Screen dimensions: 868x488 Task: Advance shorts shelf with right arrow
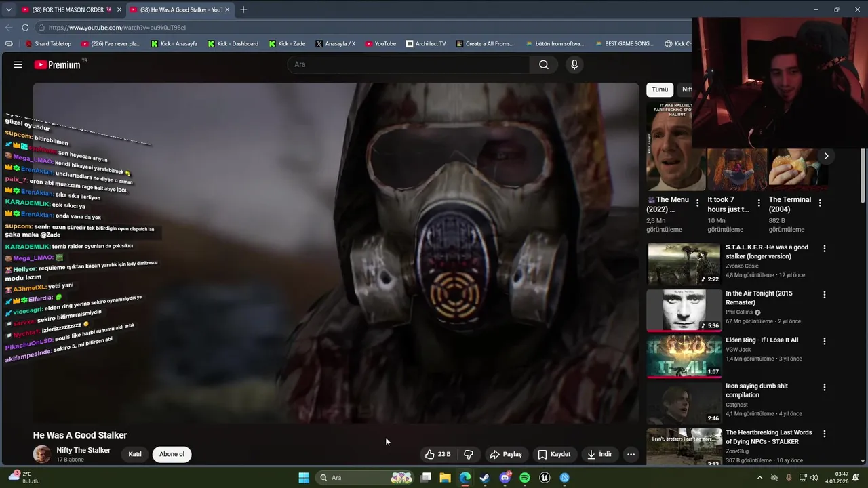(826, 156)
